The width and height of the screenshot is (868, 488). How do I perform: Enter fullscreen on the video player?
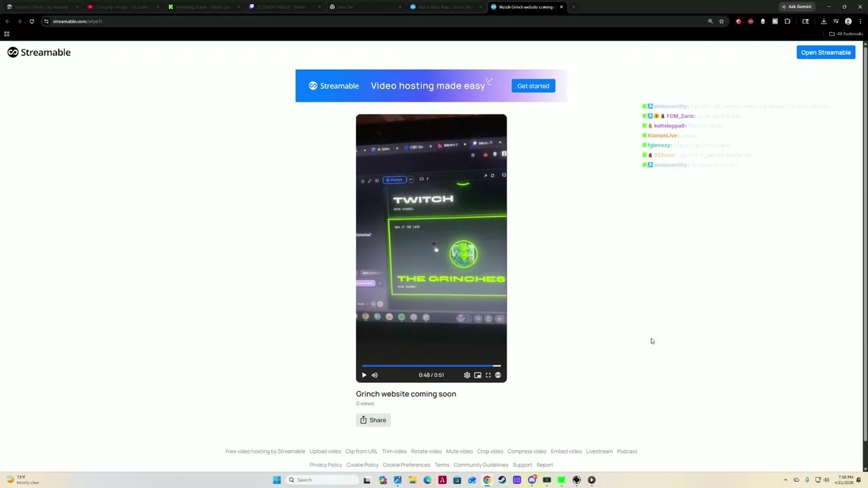point(488,375)
